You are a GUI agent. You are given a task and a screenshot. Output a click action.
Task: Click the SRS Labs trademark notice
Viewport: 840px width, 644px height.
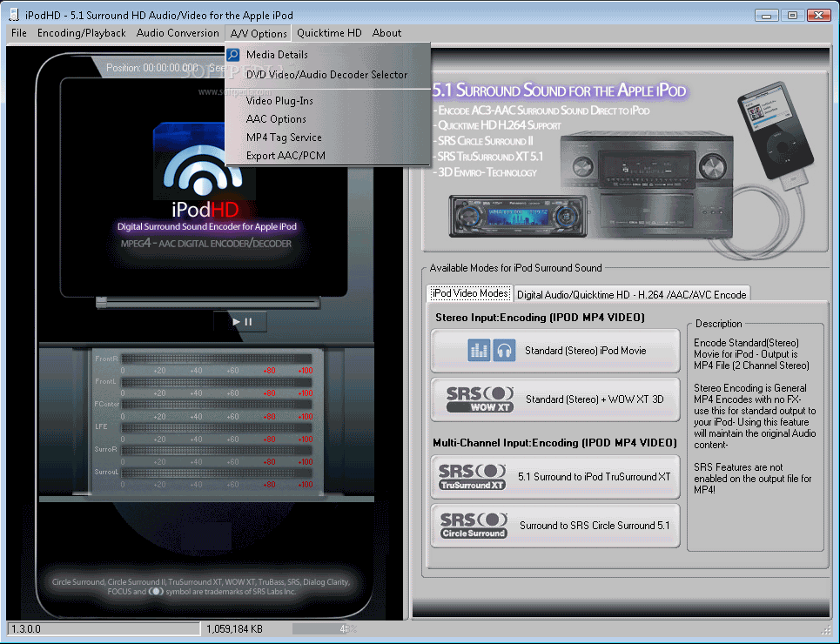[x=201, y=587]
